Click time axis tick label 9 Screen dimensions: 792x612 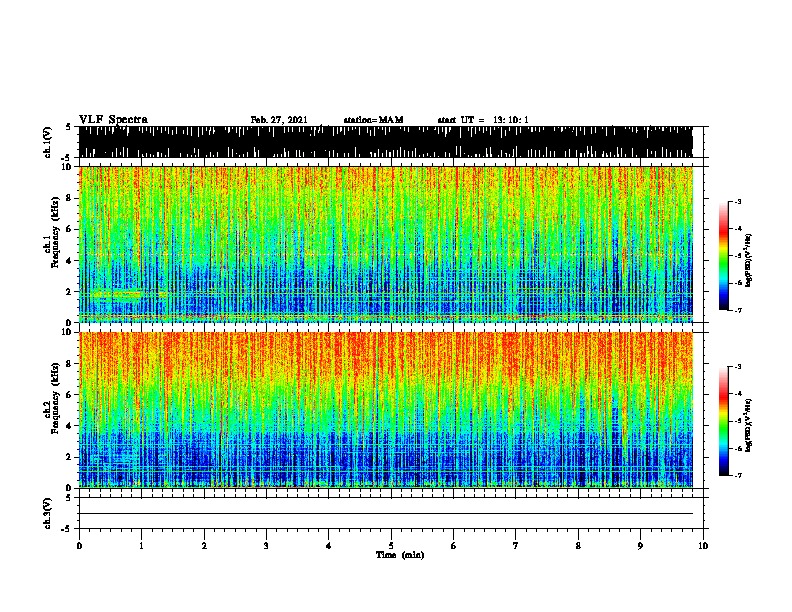point(640,546)
